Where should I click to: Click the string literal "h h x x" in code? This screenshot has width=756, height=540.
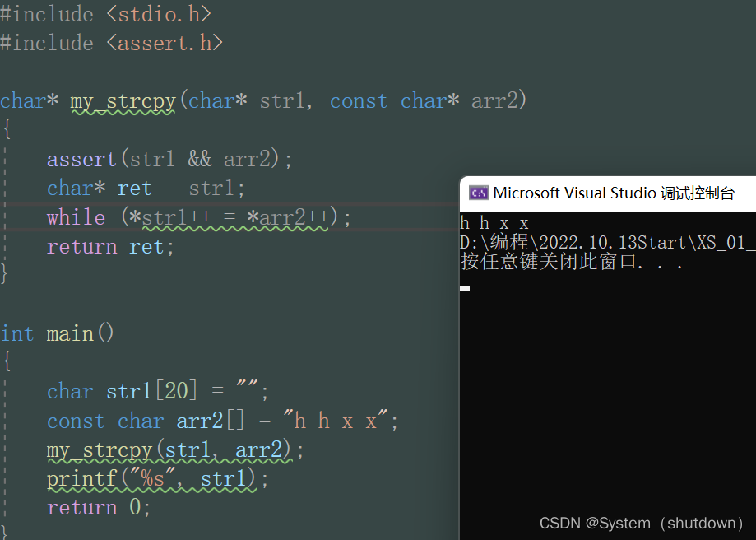(336, 421)
